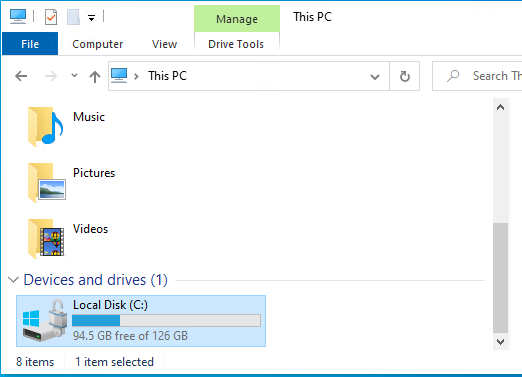Select the Pictures folder icon
The height and width of the screenshot is (377, 522).
pos(47,183)
